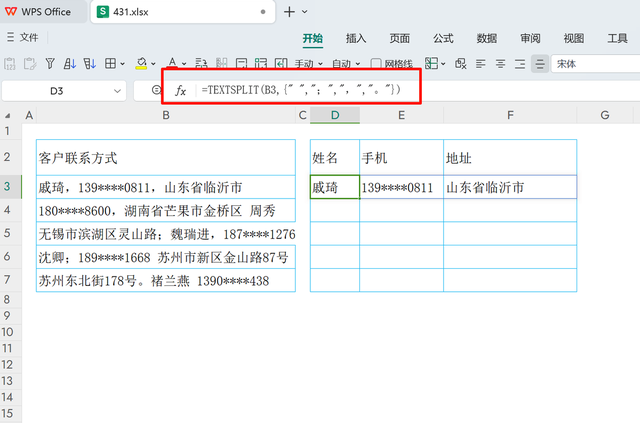
Task: Click the find-and-replace icon near alignment buttons
Action: [x=461, y=64]
